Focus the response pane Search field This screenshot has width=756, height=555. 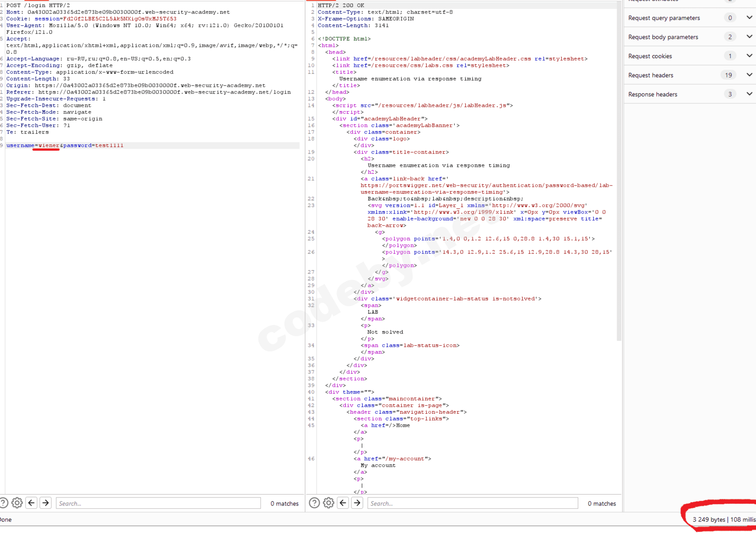coord(472,504)
